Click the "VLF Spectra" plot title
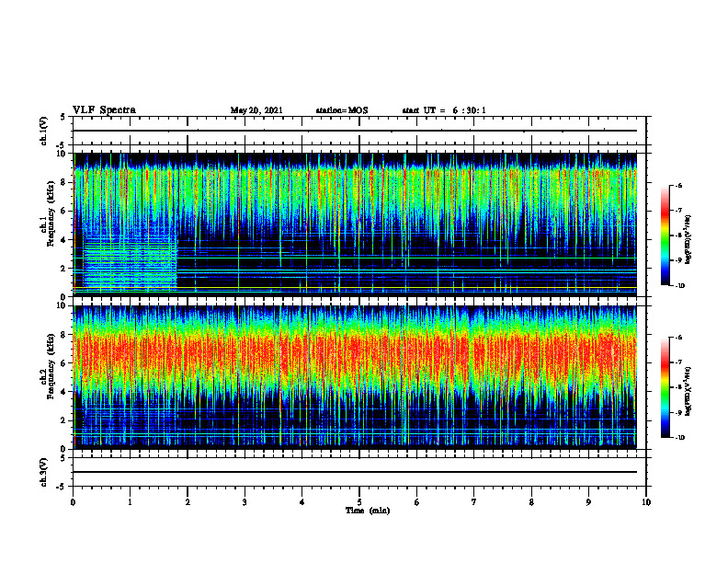 pyautogui.click(x=104, y=110)
